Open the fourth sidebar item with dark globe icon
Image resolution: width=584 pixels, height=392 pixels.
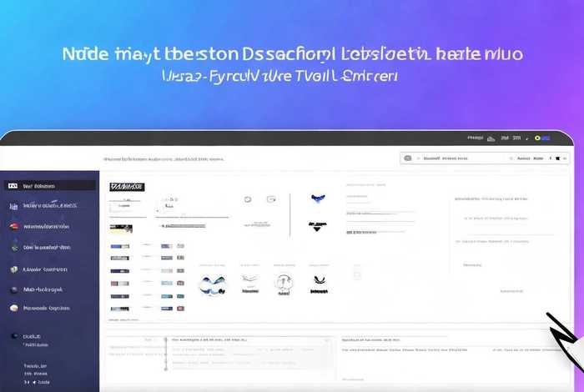click(13, 248)
